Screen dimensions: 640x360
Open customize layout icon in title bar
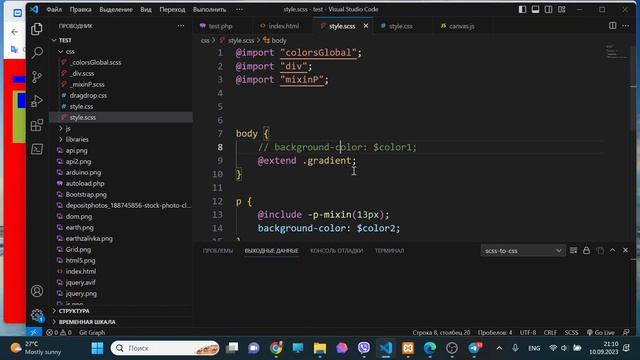(562, 9)
